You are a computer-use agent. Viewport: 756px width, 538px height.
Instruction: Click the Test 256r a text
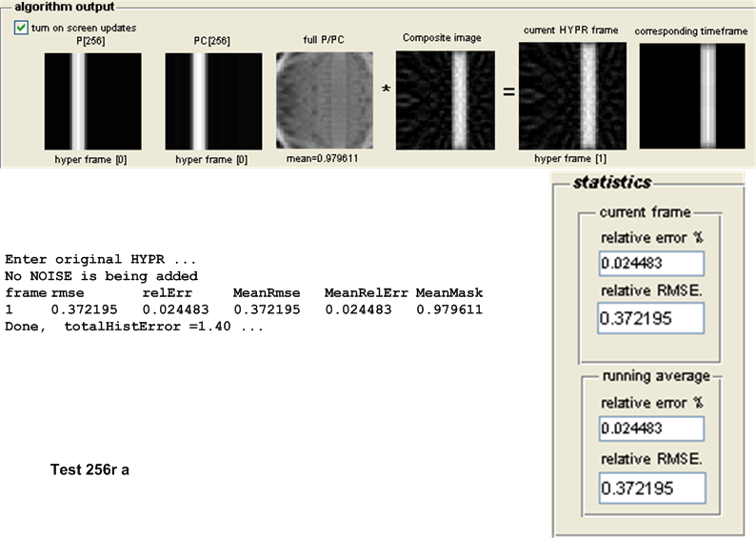coord(89,470)
